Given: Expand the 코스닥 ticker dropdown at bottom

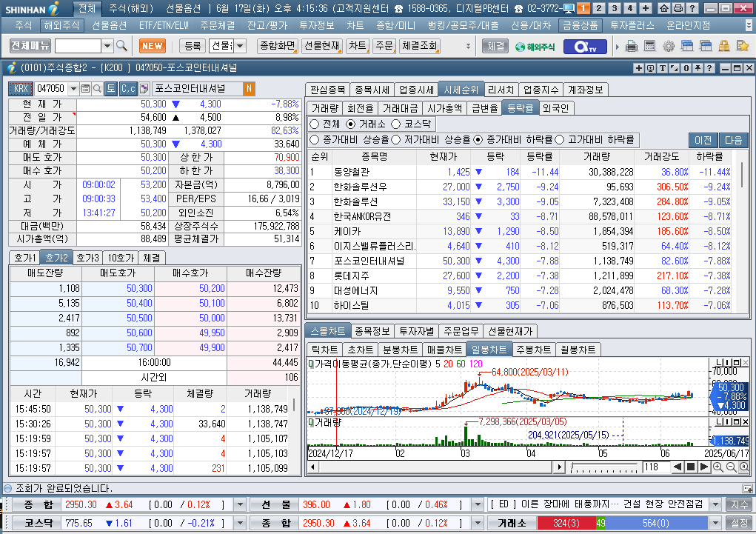Looking at the screenshot, I should pos(240,523).
